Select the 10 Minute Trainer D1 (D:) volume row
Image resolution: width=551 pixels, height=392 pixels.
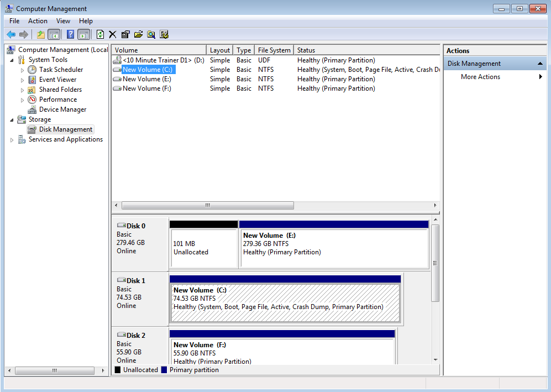point(276,60)
